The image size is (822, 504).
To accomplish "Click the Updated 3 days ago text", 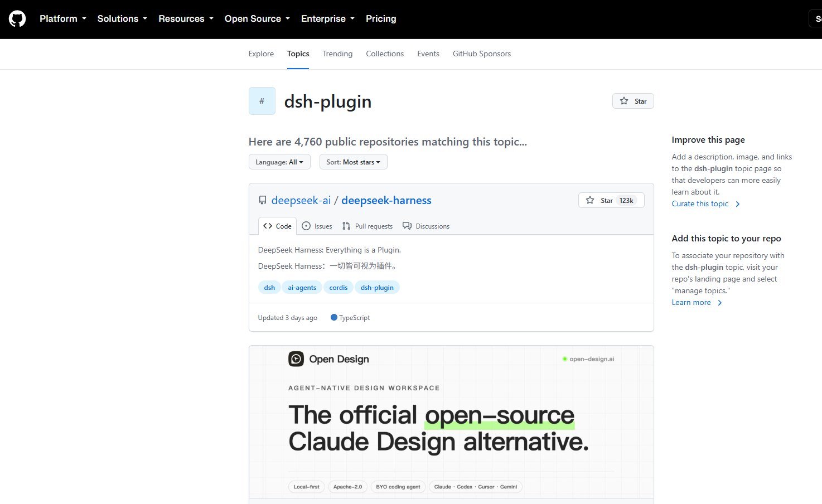I will [x=288, y=318].
